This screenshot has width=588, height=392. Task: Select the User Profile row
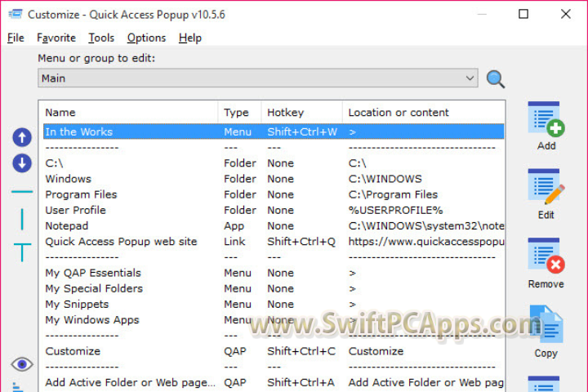point(274,210)
